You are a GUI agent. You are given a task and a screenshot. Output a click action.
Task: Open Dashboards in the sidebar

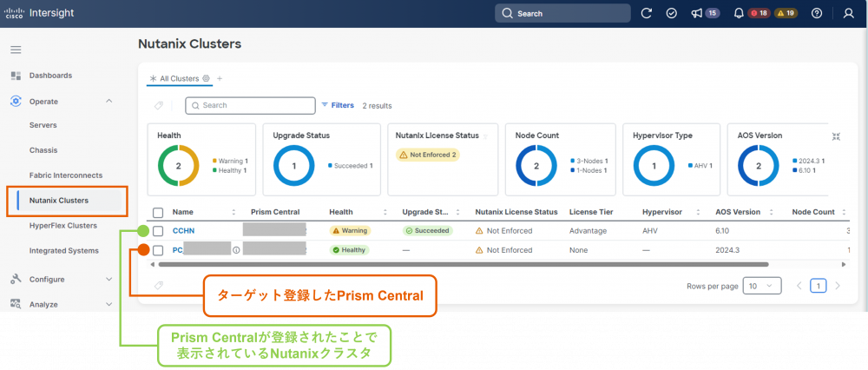click(50, 76)
